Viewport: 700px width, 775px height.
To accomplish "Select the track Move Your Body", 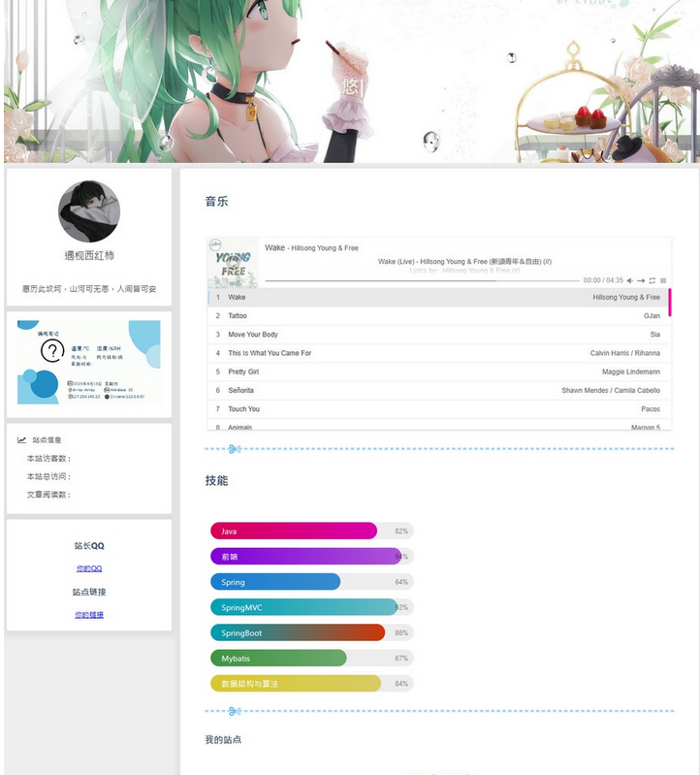I will pyautogui.click(x=438, y=335).
